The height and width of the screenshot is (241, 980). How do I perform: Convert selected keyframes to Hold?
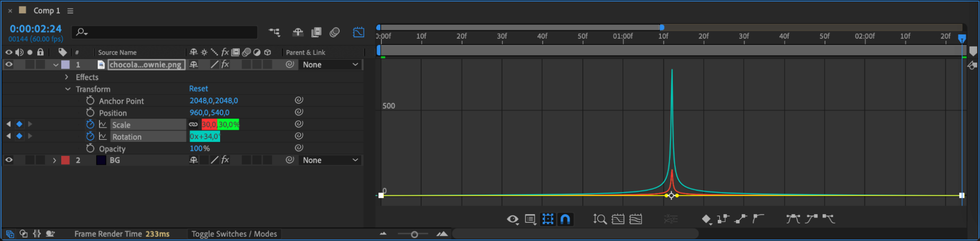point(723,219)
